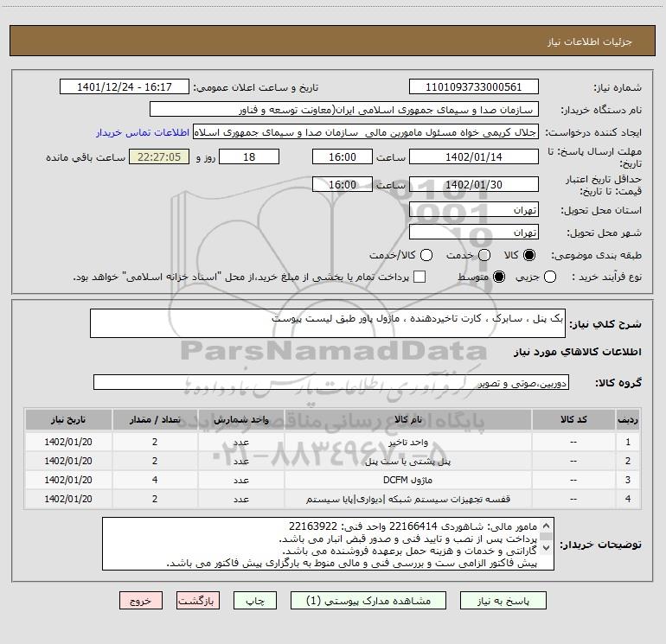The height and width of the screenshot is (644, 666).
Task: Select the واحد تاخیر item row
Action: point(333,442)
